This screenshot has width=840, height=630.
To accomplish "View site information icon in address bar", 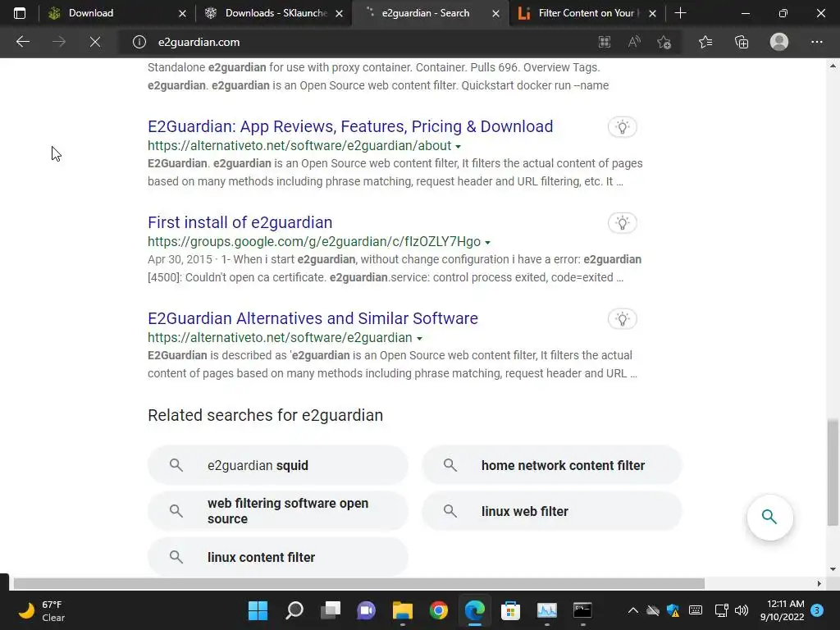I will [x=139, y=42].
